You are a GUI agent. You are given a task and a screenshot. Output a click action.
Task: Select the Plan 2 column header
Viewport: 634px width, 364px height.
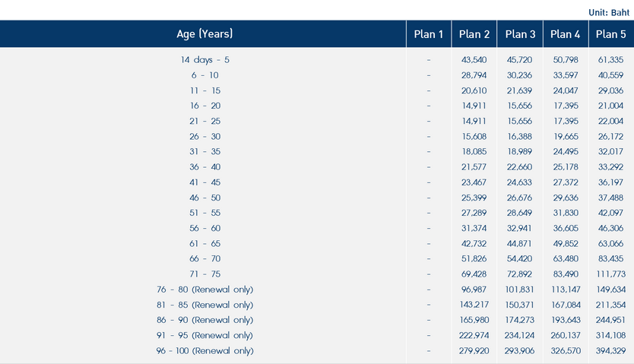coord(474,34)
